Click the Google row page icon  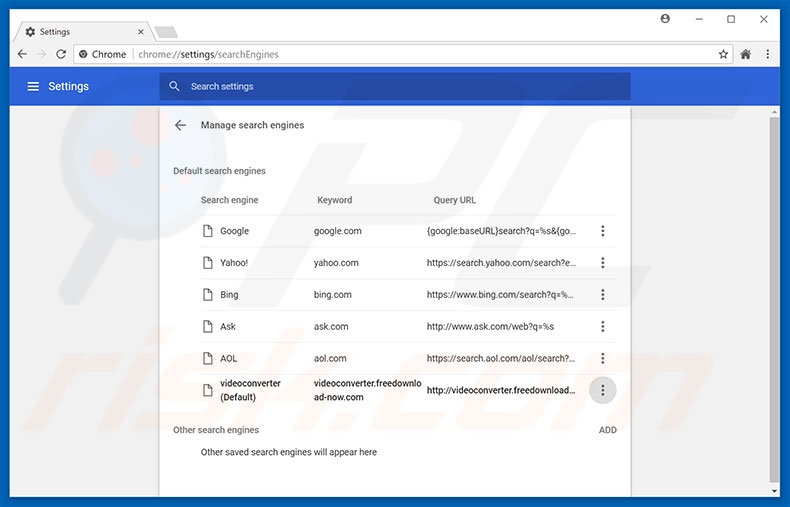pyautogui.click(x=208, y=231)
